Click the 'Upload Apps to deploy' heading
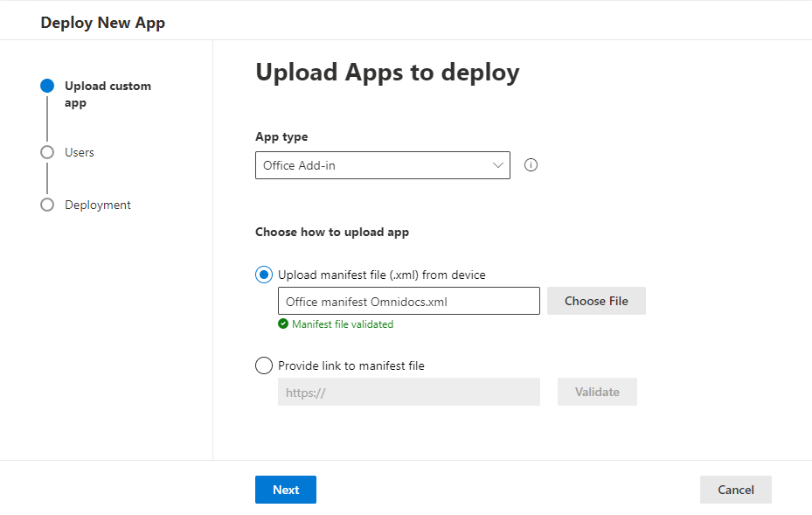The height and width of the screenshot is (515, 812). tap(387, 73)
